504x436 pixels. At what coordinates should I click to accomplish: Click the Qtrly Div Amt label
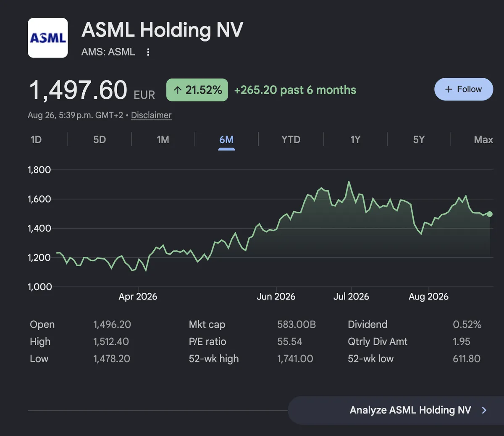378,341
